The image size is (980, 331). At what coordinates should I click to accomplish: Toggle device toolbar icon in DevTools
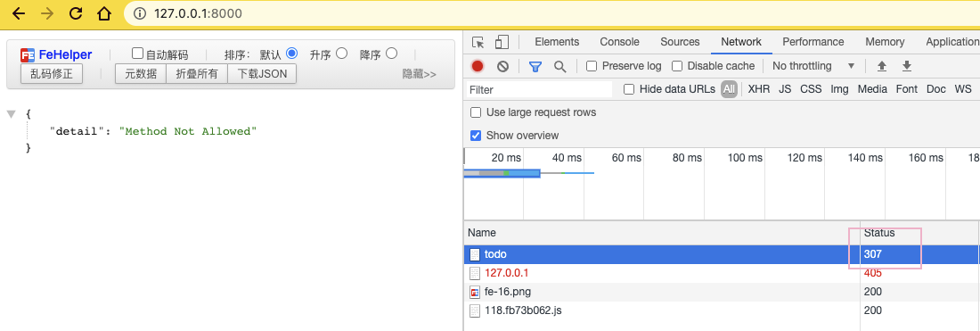pyautogui.click(x=502, y=42)
